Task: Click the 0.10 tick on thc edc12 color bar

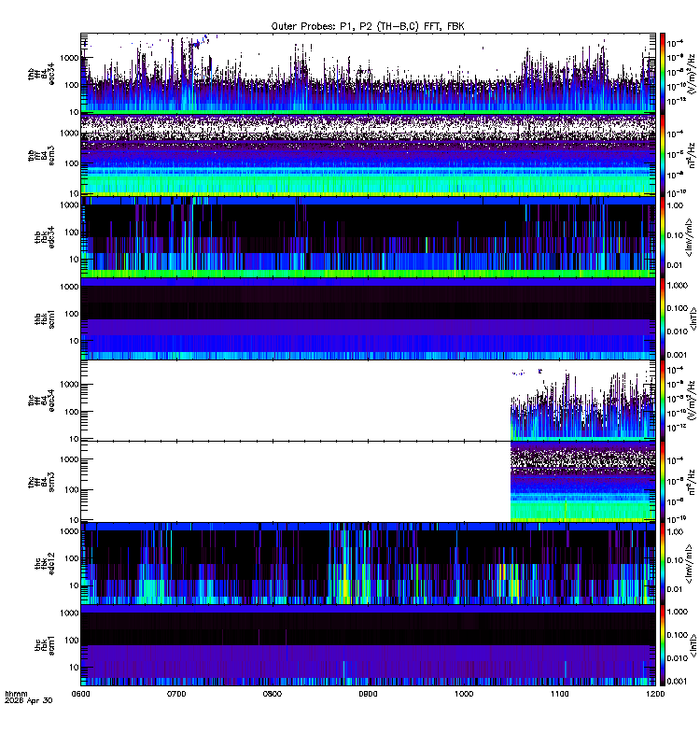Action: (675, 560)
